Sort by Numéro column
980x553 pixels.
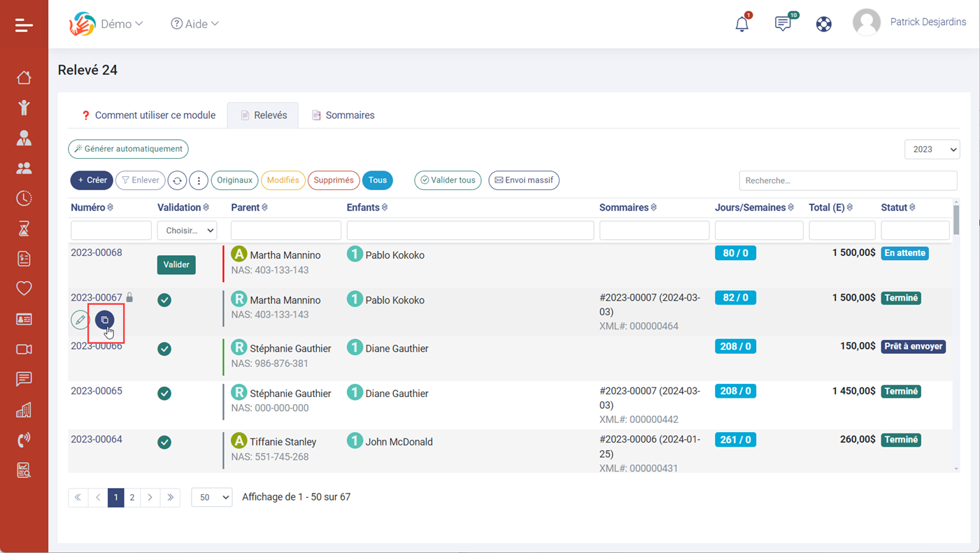(x=92, y=208)
